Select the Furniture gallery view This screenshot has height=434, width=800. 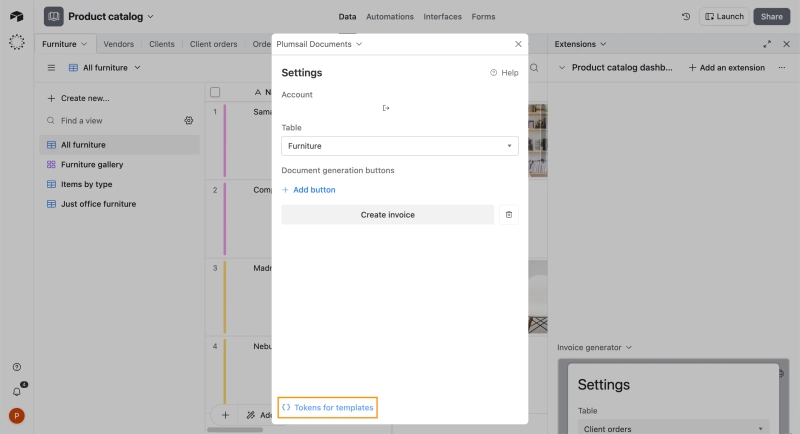coord(119,164)
